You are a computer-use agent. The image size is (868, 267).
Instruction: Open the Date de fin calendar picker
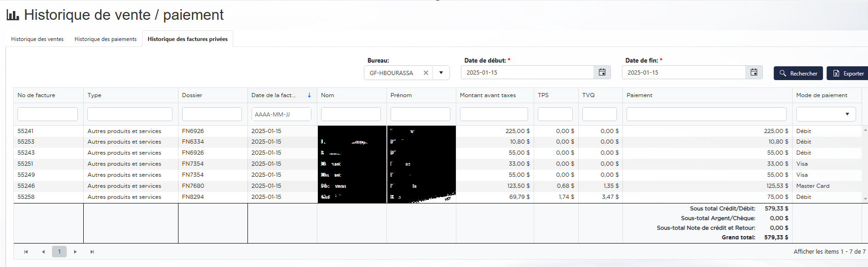753,72
